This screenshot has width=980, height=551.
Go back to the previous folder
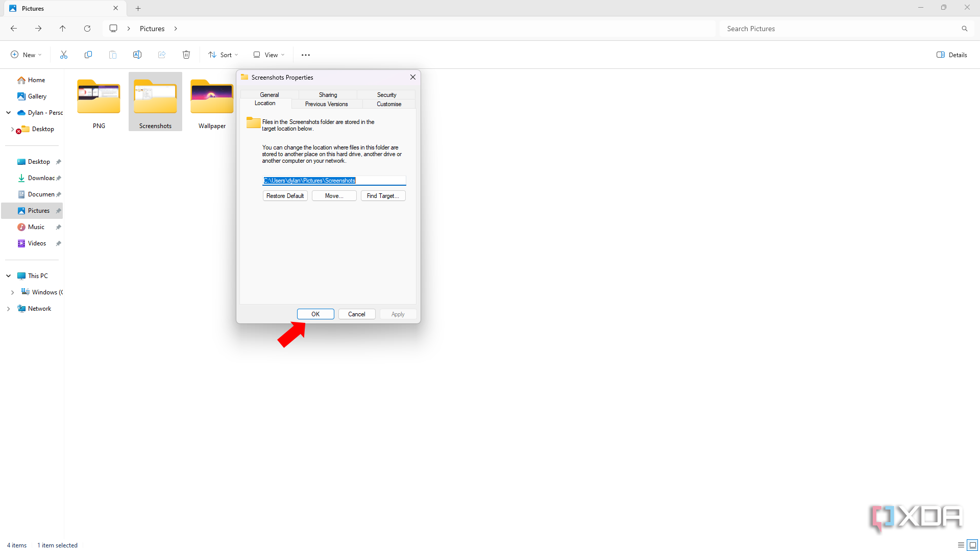[x=13, y=28]
